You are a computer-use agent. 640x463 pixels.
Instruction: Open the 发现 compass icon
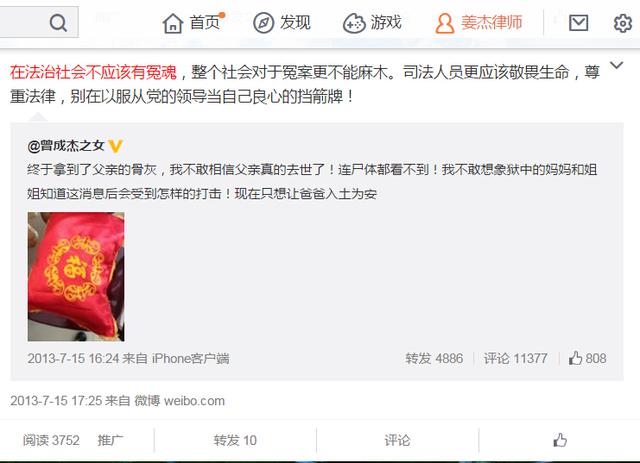point(263,23)
